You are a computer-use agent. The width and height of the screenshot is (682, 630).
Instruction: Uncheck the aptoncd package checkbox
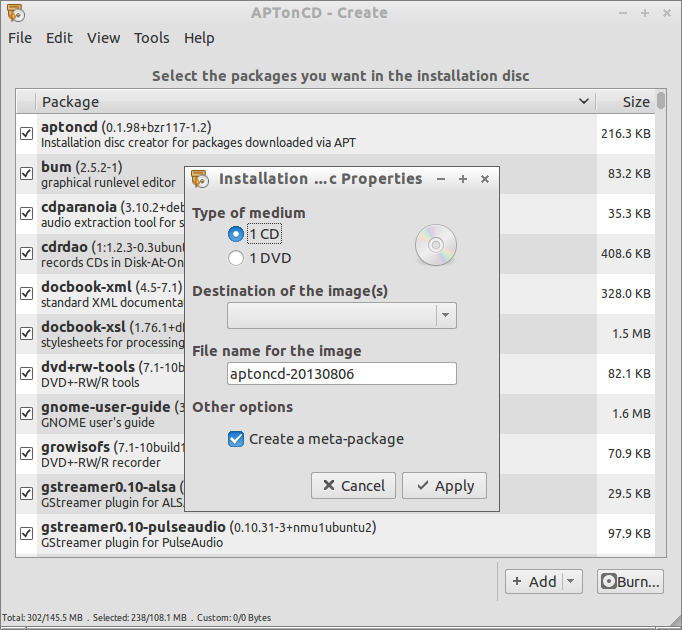coord(27,134)
